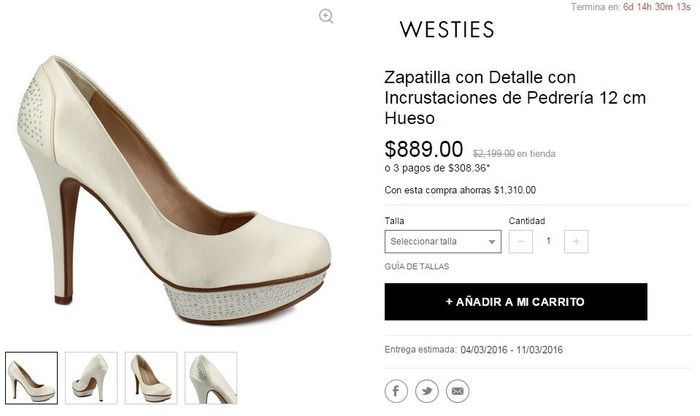Viewport: 700px width, 416px height.
Task: Click the $889.00 sale price
Action: 424,150
